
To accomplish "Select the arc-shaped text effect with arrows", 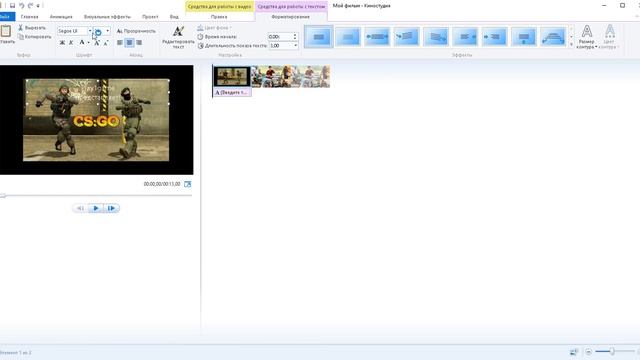I will [x=553, y=37].
